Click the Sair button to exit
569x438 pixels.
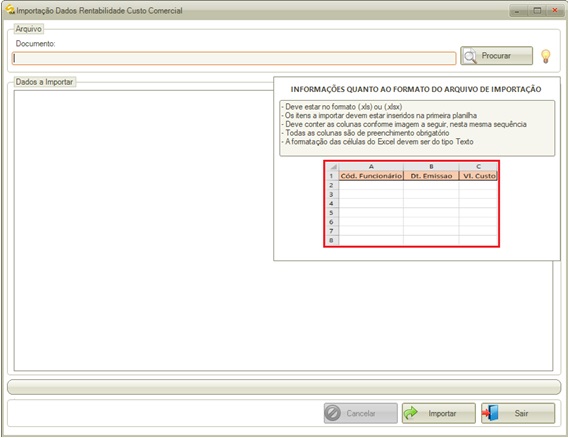pos(518,413)
